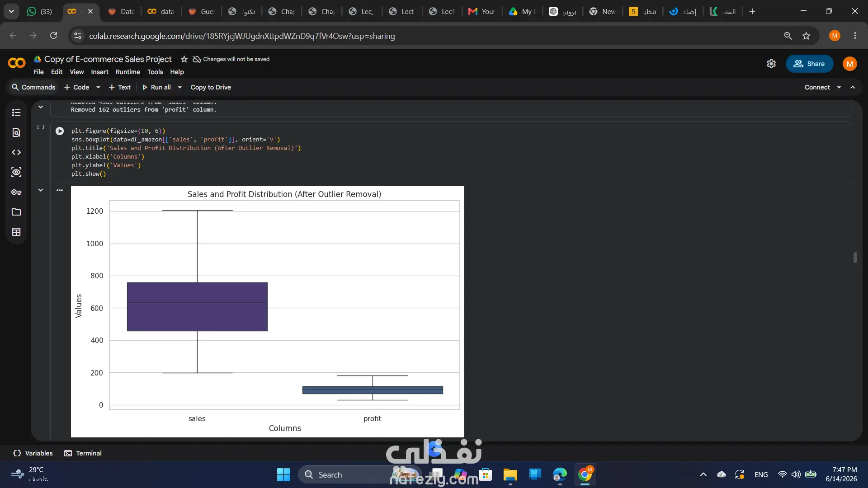
Task: Connect to a runtime
Action: pos(817,87)
